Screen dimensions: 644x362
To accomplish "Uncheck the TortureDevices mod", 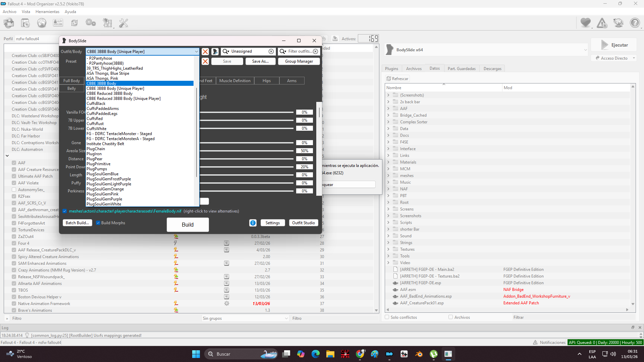I will [14, 230].
